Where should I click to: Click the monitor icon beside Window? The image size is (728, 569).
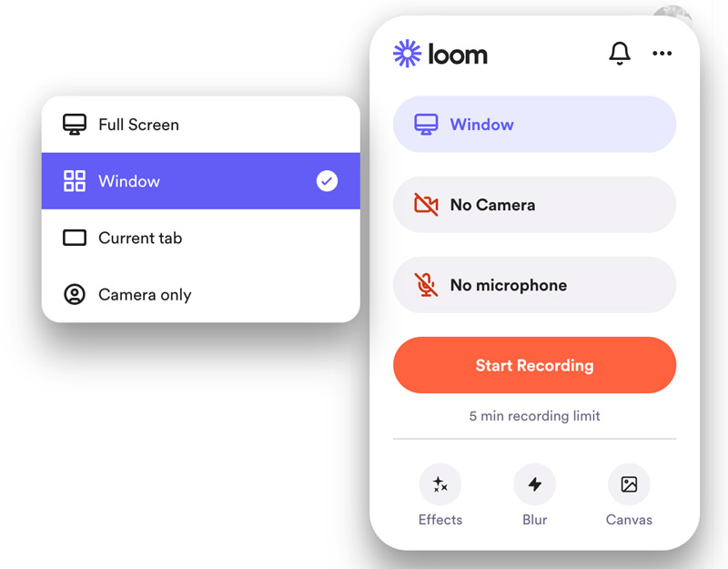[425, 125]
